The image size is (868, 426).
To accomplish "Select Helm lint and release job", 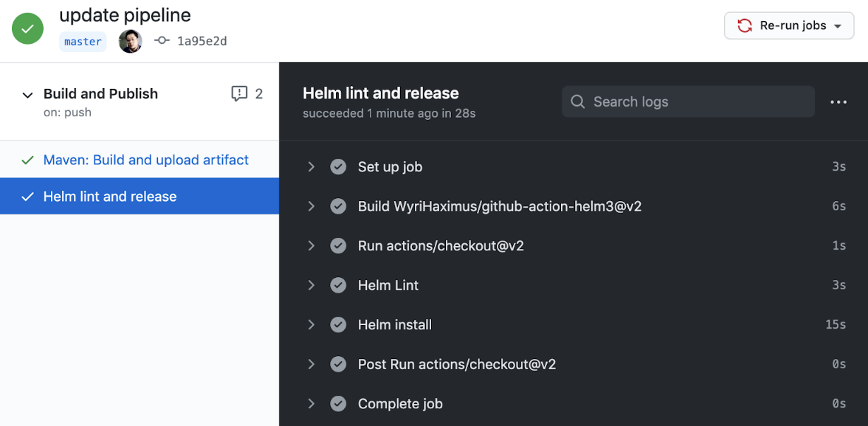I will point(110,197).
